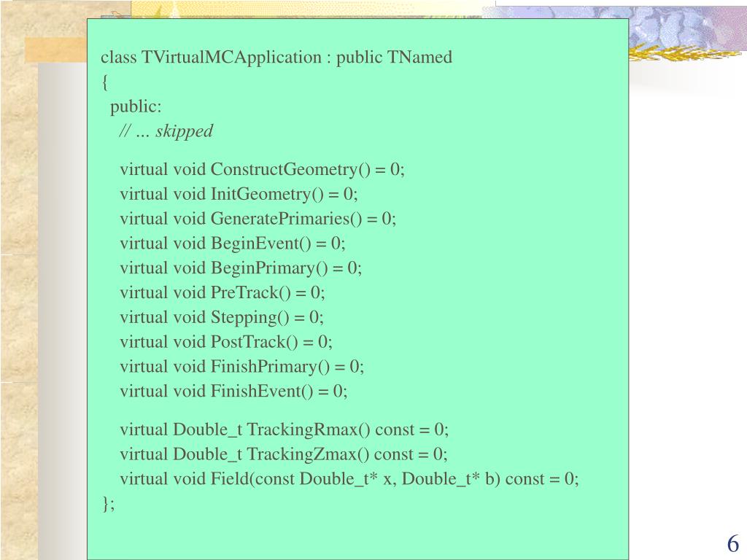Click the class TVirtualMCApplication declaration line
Image resolution: width=747 pixels, height=560 pixels.
pos(276,58)
